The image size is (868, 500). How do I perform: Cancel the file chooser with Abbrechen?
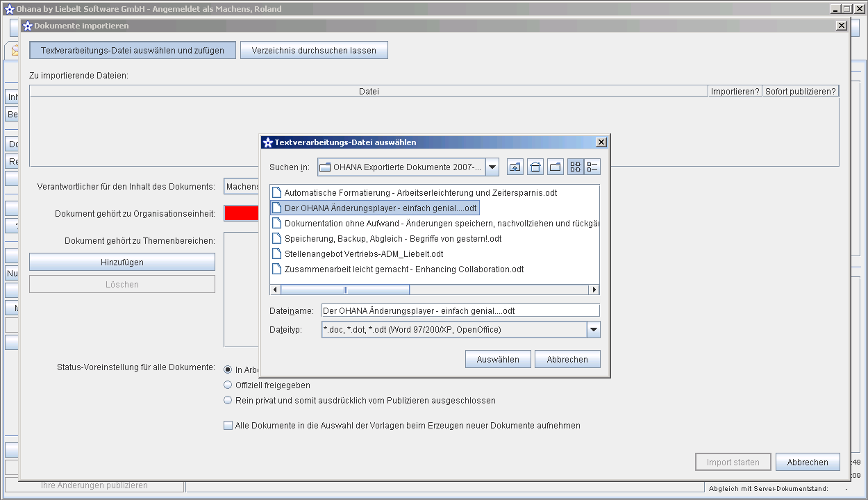coord(567,360)
